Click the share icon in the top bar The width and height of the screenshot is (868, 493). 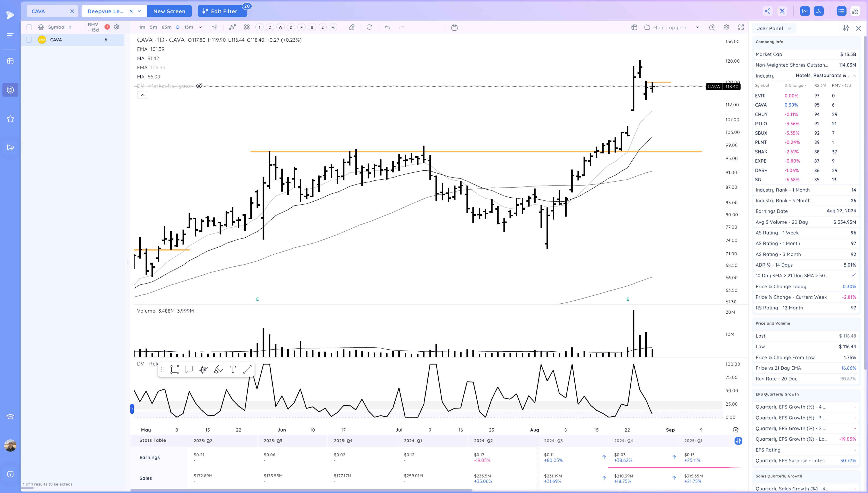(x=768, y=11)
